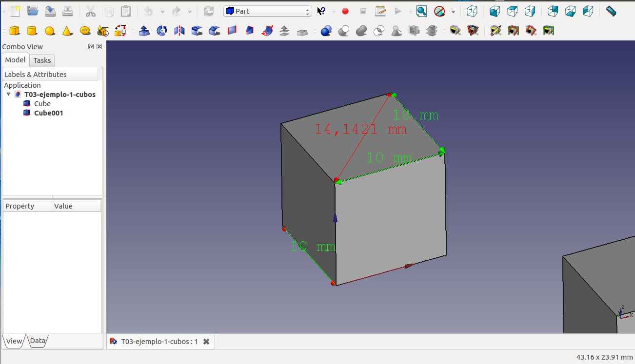Open the draw style dropdown arrow
The width and height of the screenshot is (635, 364).
453,12
